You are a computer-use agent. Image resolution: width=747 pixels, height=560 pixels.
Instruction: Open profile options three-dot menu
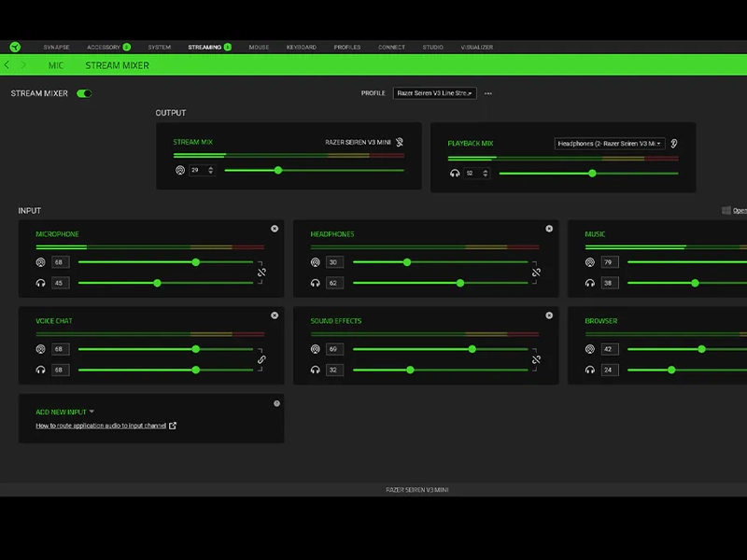[x=487, y=93]
